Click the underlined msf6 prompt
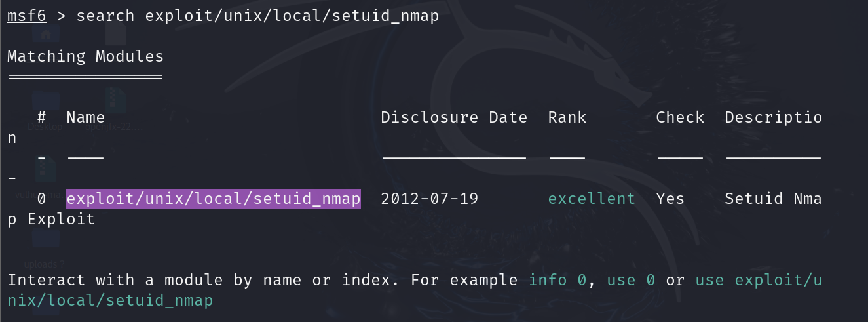Screen dimensions: 868x322 [26, 16]
